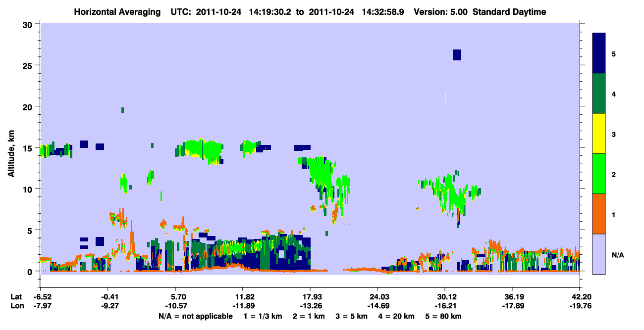This screenshot has height=330, width=644.
Task: Click the yellow colorbar segment labeled 3
Action: [x=599, y=134]
